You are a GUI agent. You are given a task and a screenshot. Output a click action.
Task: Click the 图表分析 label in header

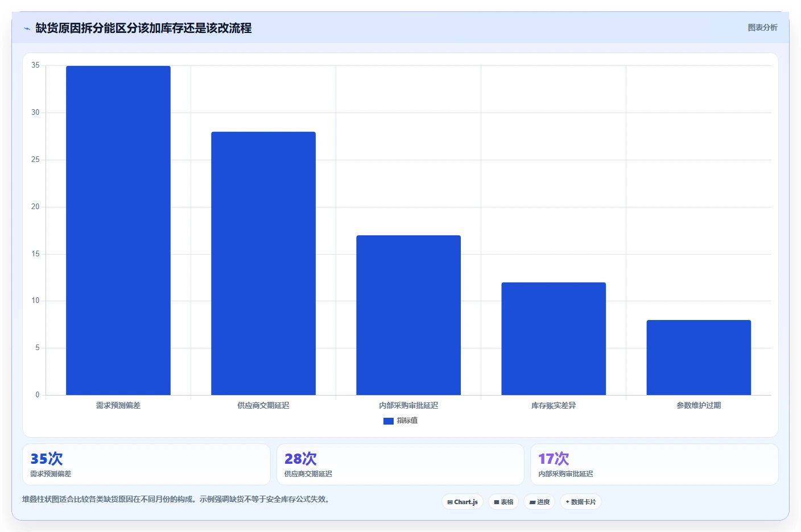coord(762,27)
